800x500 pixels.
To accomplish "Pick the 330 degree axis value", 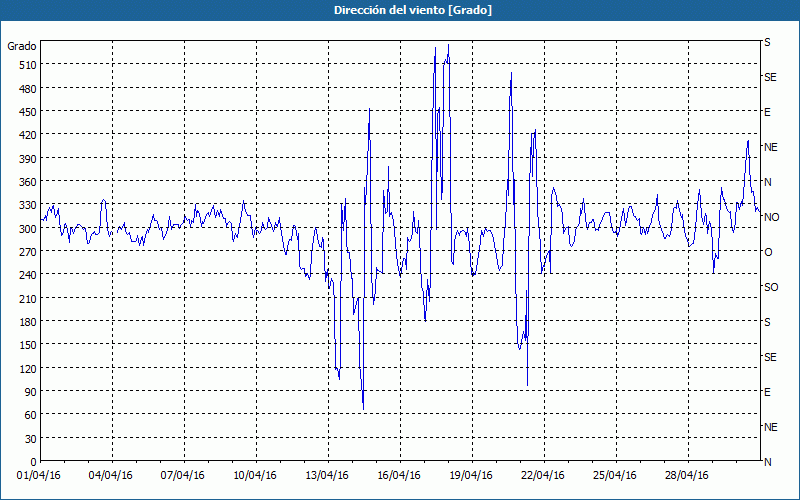I will pyautogui.click(x=27, y=205).
